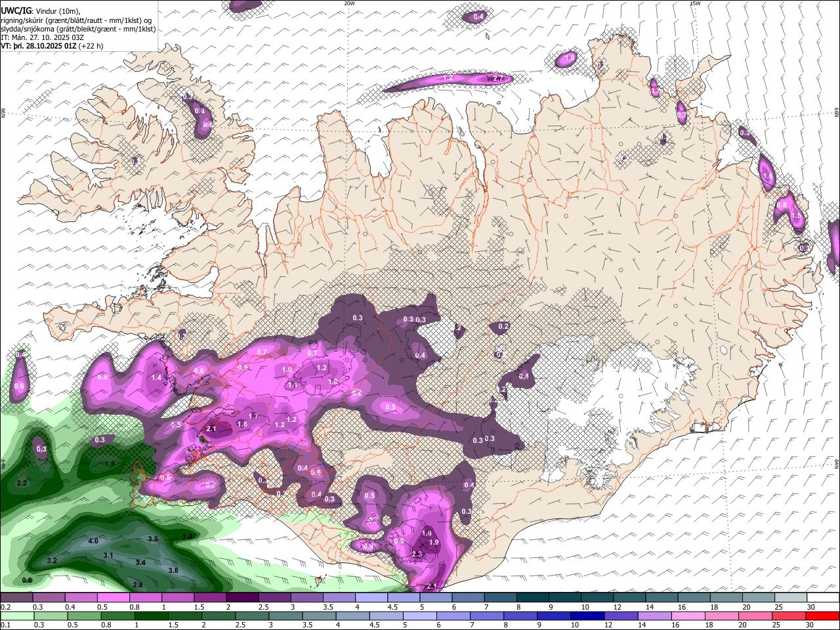Click the bright pink 0.5 snow legend swatch

point(113,597)
